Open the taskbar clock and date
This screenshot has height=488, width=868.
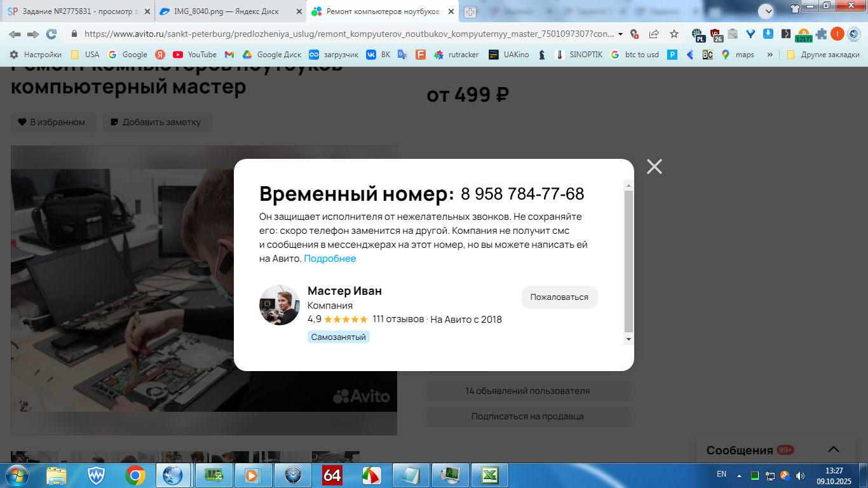tap(834, 475)
